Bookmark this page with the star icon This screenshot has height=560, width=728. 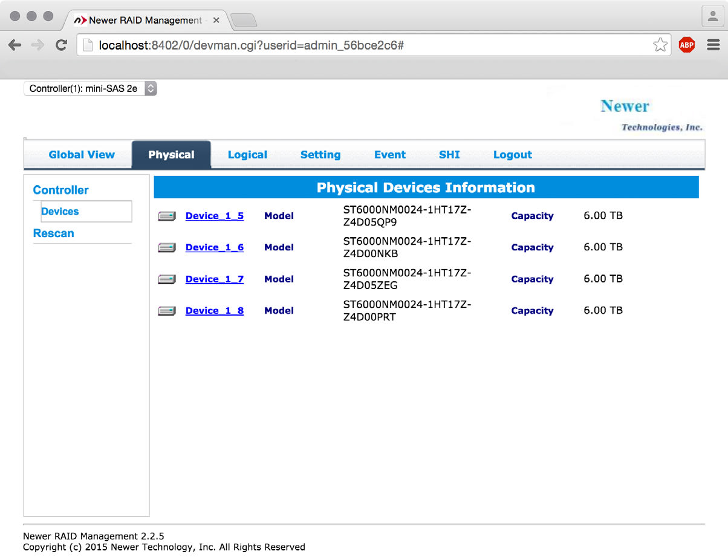pyautogui.click(x=660, y=45)
